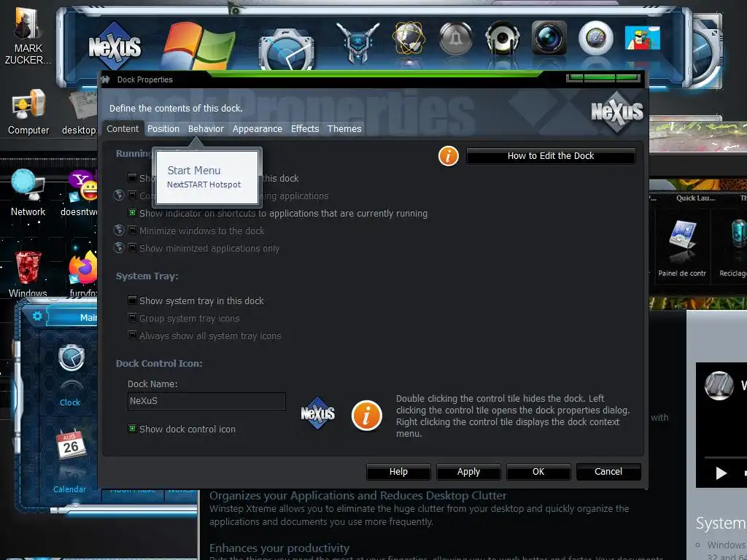Click the NeXuS logo icon in the top dock
The width and height of the screenshot is (747, 560).
click(x=115, y=46)
